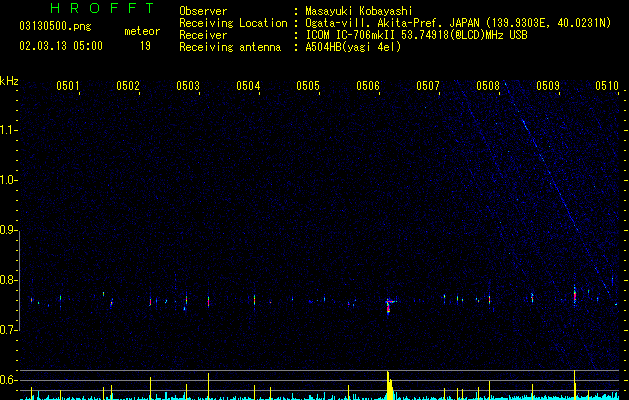Viewport: 629px width, 400px height.
Task: Click the receiving location coordinates text
Action: point(546,23)
